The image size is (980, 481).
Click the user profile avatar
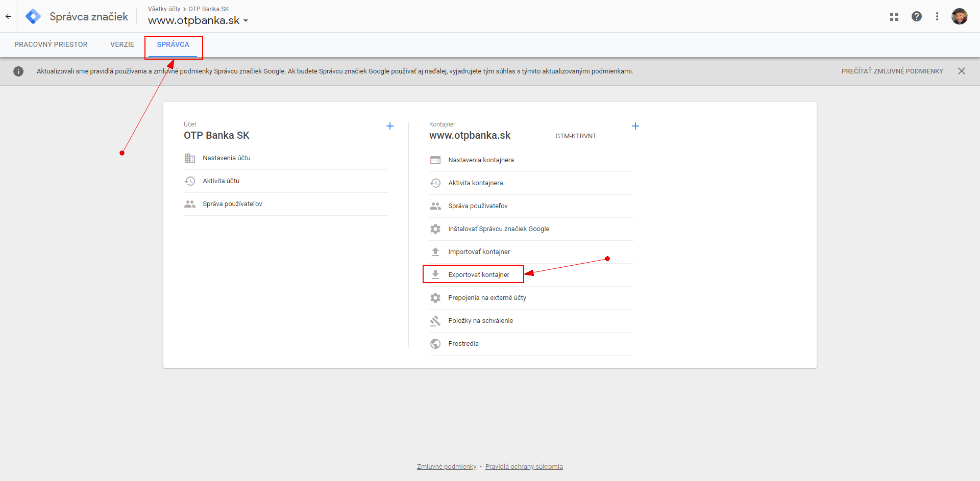(960, 16)
